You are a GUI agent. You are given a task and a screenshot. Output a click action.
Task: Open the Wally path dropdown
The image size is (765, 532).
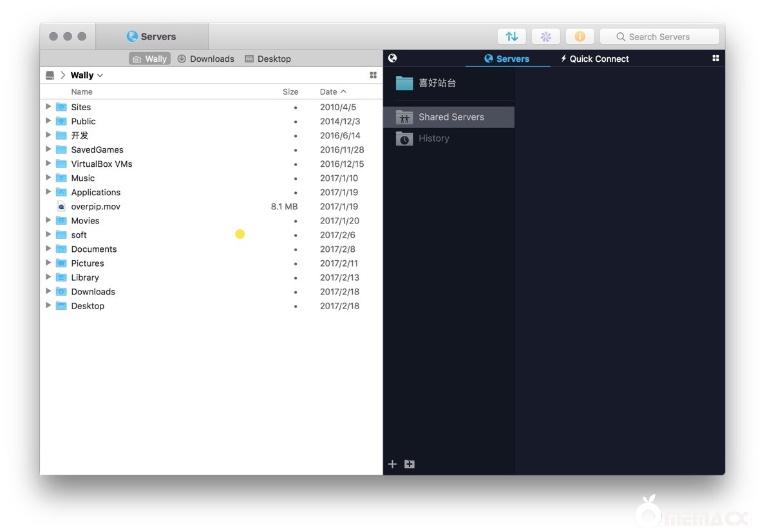(x=87, y=75)
